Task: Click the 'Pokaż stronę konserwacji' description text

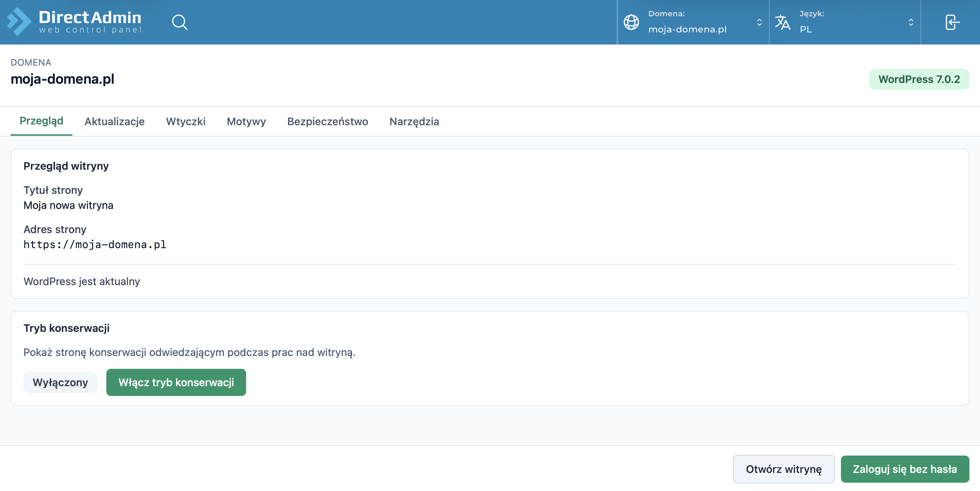Action: point(190,353)
